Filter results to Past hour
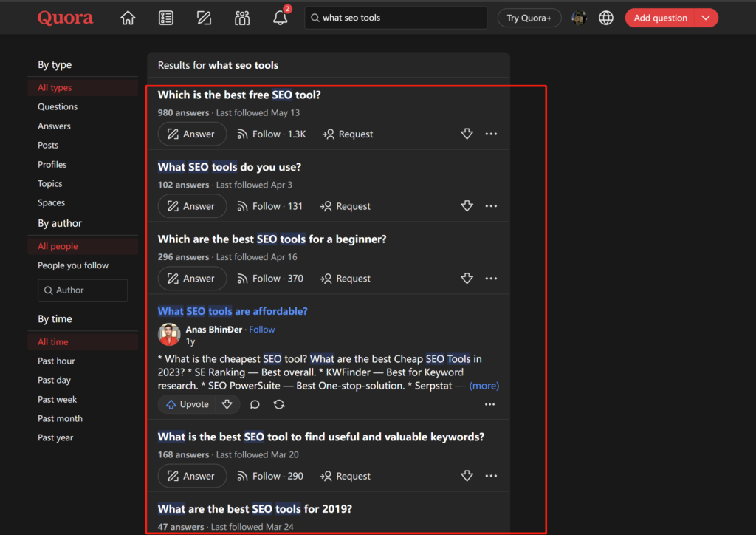The image size is (756, 535). point(56,361)
